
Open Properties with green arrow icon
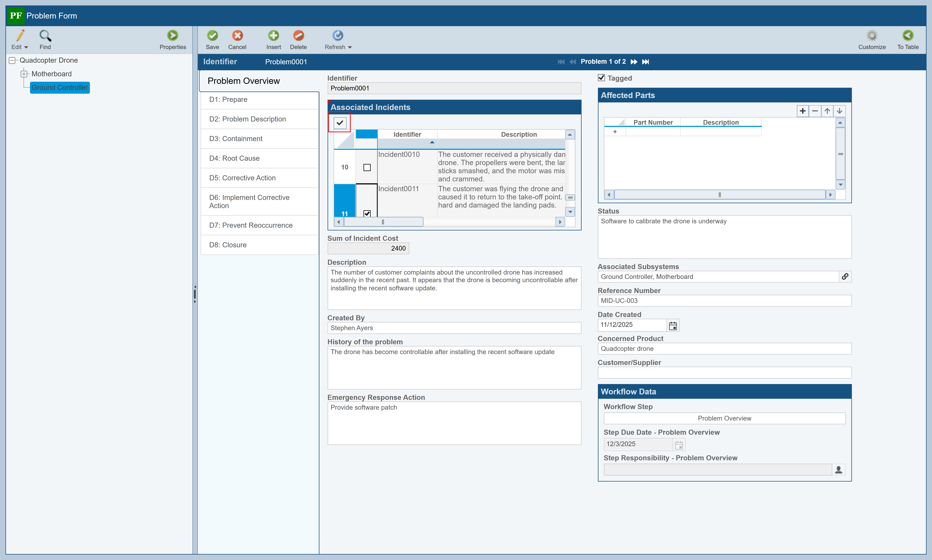pyautogui.click(x=173, y=36)
